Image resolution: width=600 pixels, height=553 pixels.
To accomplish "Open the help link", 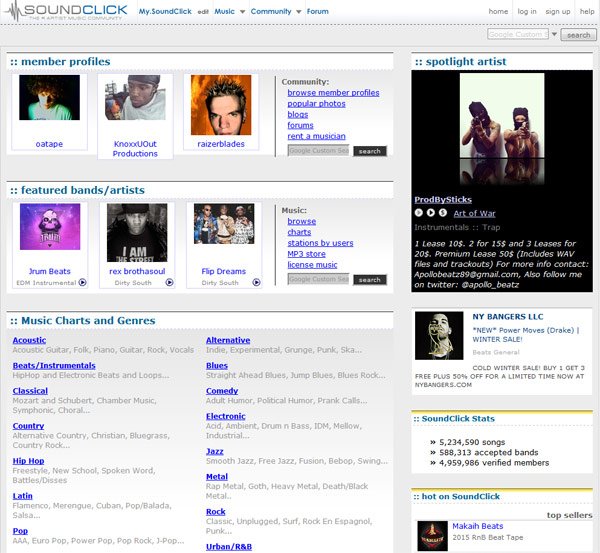I will click(x=587, y=11).
